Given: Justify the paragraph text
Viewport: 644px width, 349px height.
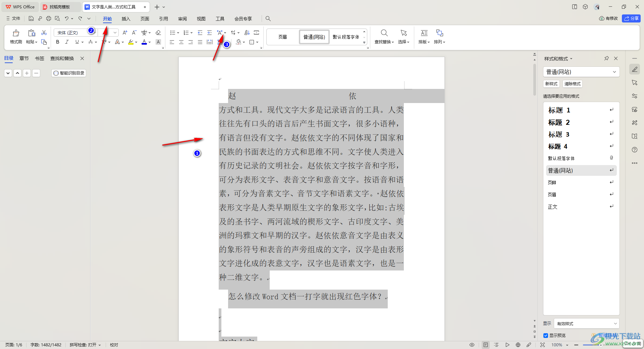Looking at the screenshot, I should (200, 42).
